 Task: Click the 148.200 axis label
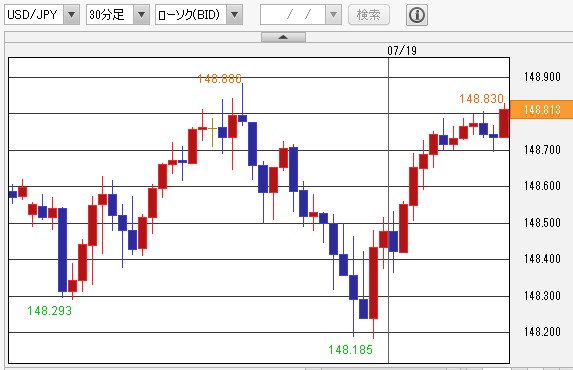pyautogui.click(x=542, y=331)
